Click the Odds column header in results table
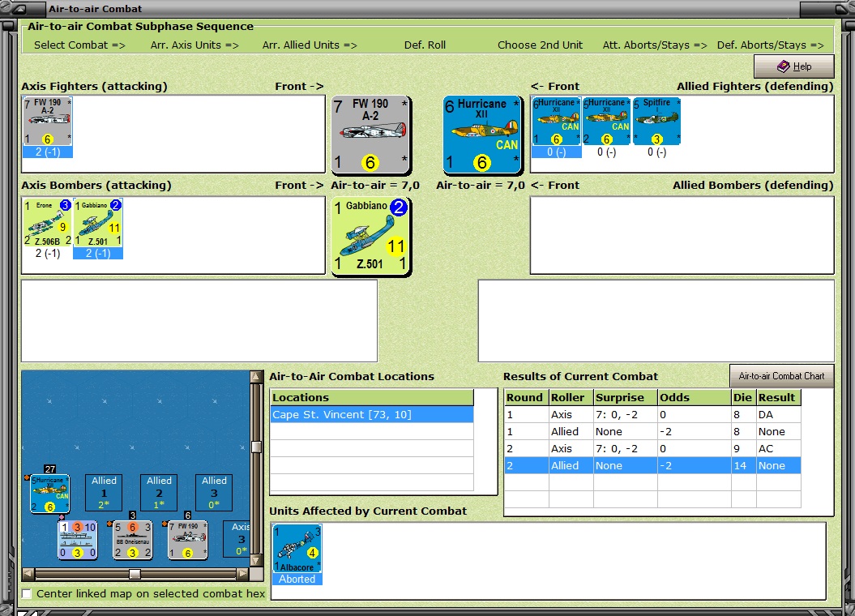 click(x=695, y=397)
